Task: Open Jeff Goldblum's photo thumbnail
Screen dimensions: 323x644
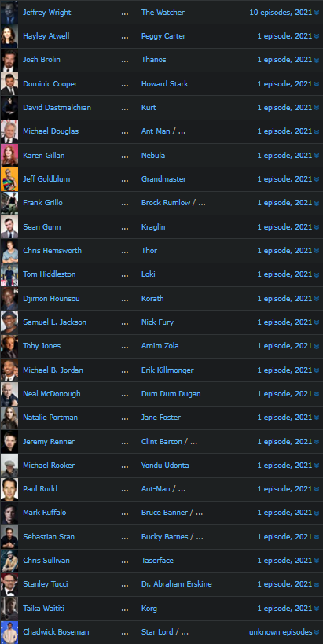Action: (9, 179)
